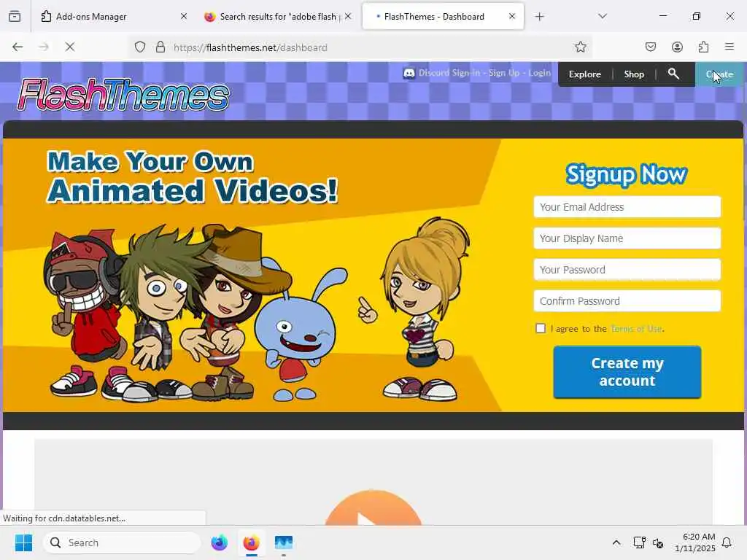This screenshot has height=560, width=747.
Task: Open the taskbar app with the blue waveform icon
Action: 284,542
